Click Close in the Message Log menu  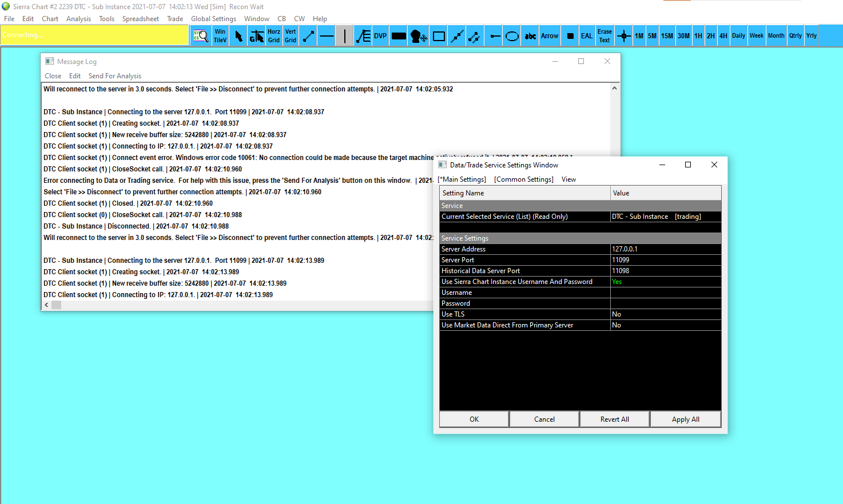pos(53,76)
